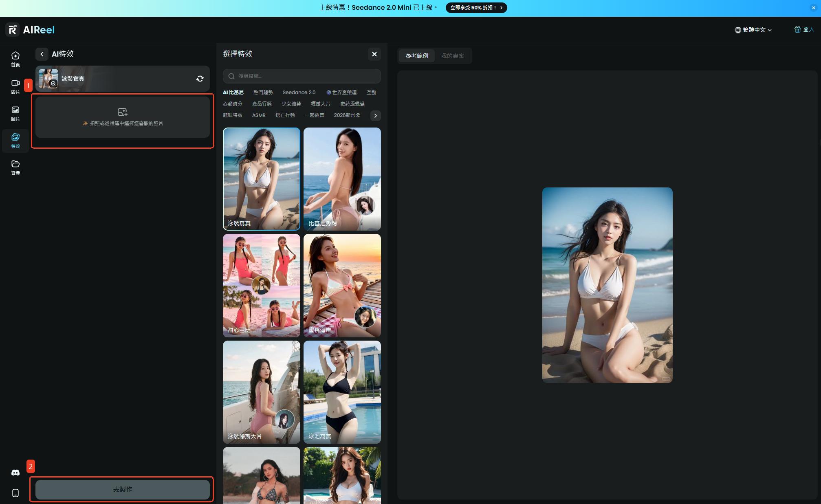
Task: Select the Seedance 2.0 category
Action: tap(299, 92)
